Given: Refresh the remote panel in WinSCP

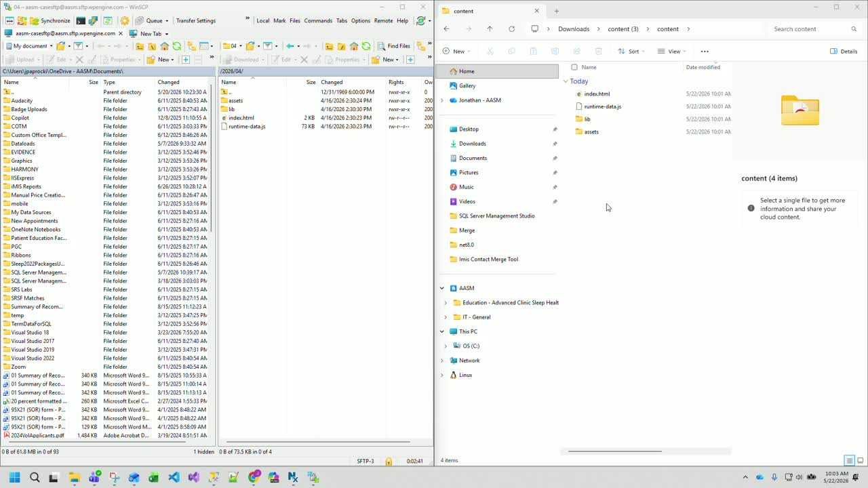Looking at the screenshot, I should click(366, 46).
